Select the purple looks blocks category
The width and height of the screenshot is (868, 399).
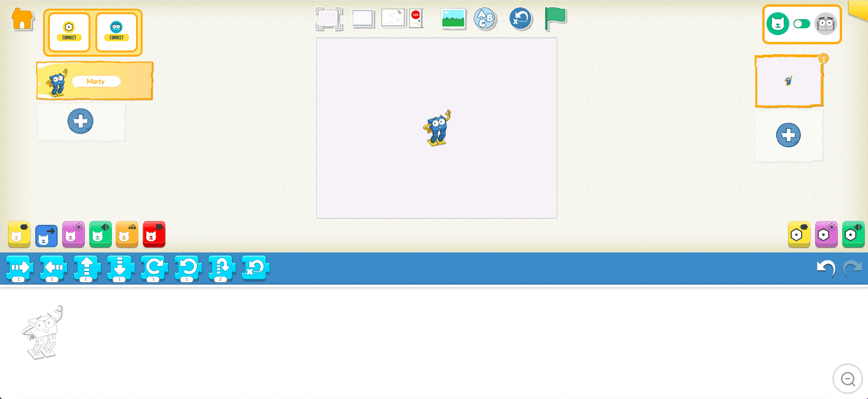pos(73,235)
